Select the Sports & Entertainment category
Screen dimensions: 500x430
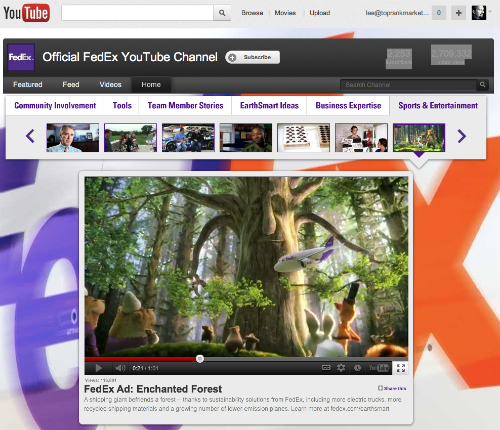pyautogui.click(x=438, y=106)
